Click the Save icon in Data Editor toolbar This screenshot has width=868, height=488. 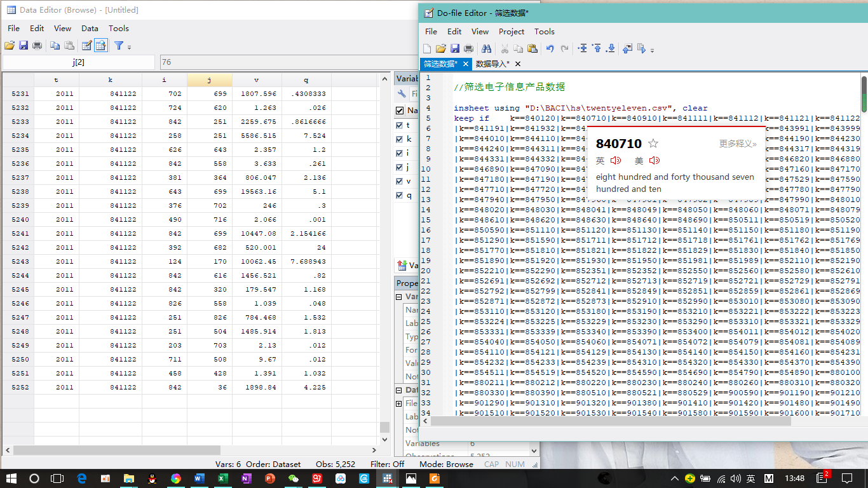pyautogui.click(x=24, y=46)
